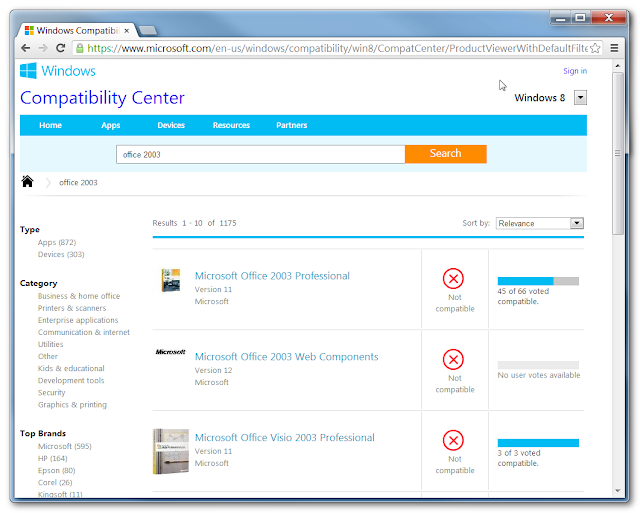Click the Microsoft logo beside Web Components
This screenshot has height=513, width=640.
170,352
